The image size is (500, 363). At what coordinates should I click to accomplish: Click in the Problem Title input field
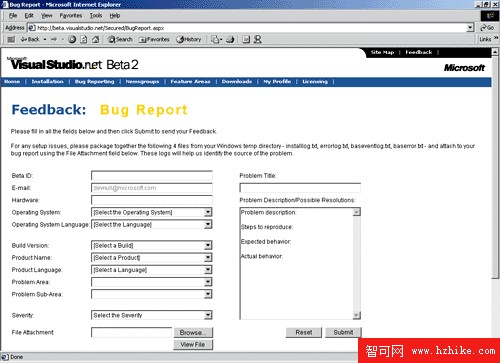[x=300, y=188]
